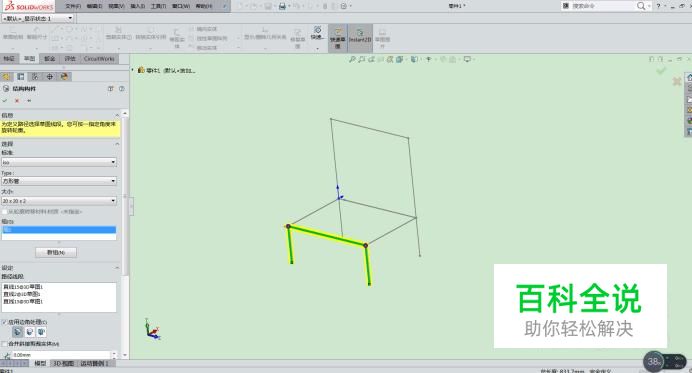Open the View menu

[x=116, y=6]
